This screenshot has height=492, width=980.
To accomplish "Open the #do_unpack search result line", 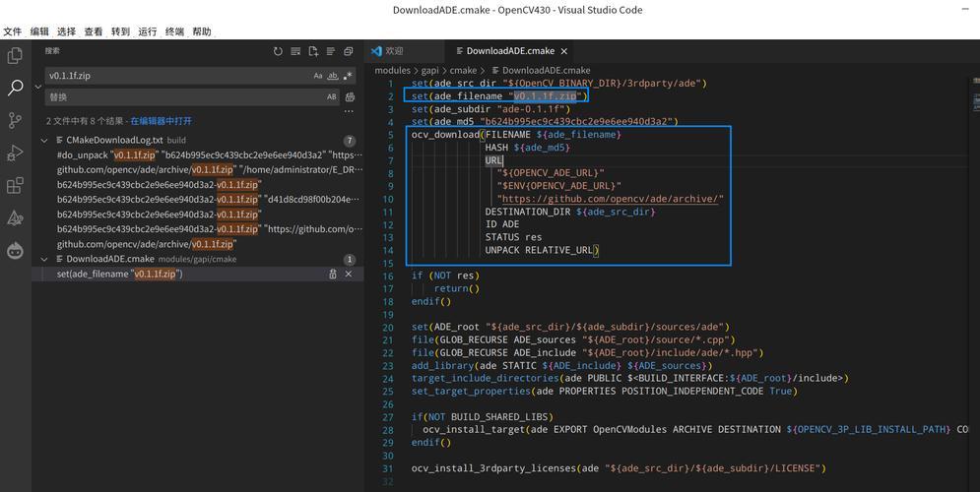I will click(210, 154).
